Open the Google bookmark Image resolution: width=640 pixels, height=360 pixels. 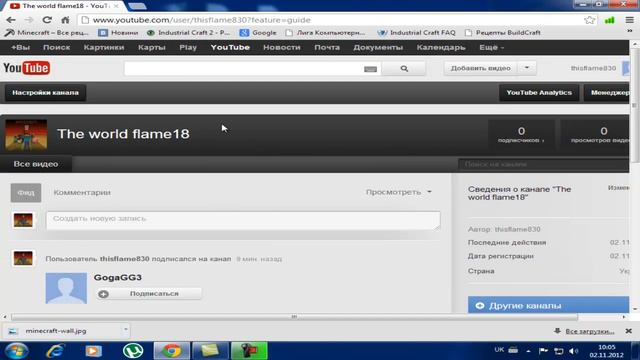(258, 32)
